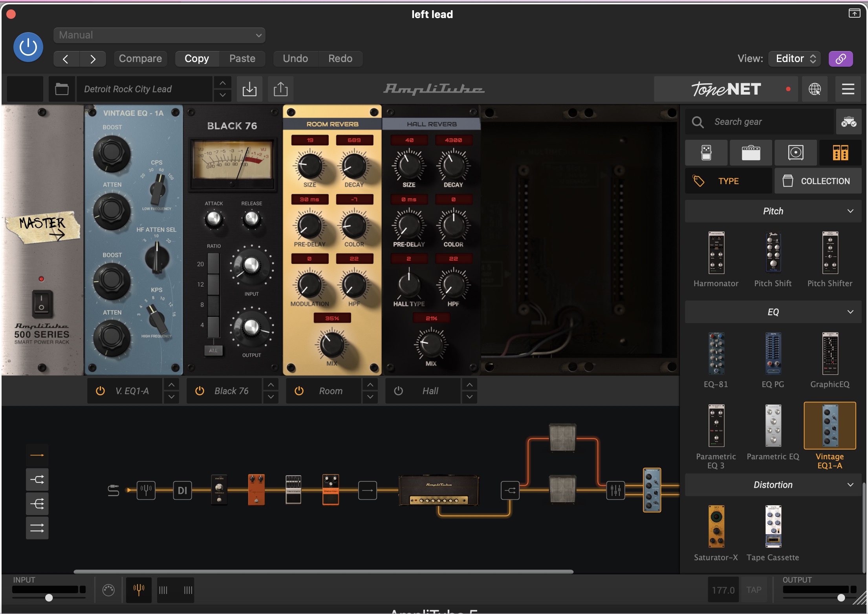Go to the next setting arrow
This screenshot has width=868, height=614.
coord(93,59)
